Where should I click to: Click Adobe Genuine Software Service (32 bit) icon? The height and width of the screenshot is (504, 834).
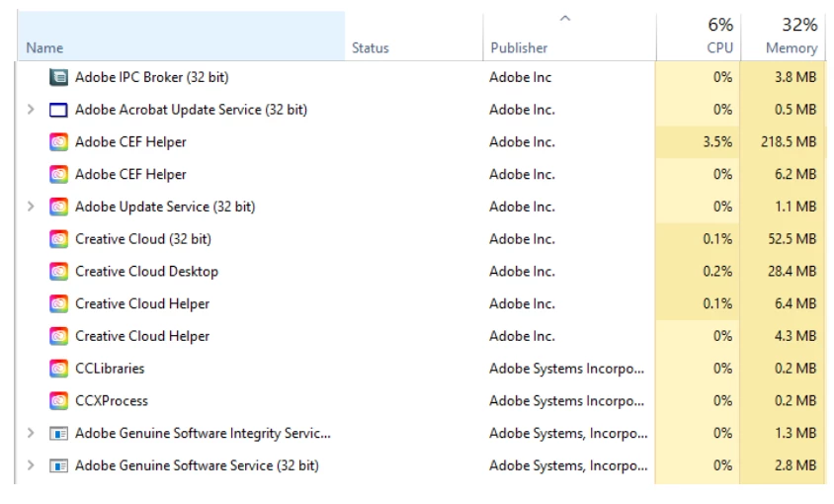pos(58,465)
